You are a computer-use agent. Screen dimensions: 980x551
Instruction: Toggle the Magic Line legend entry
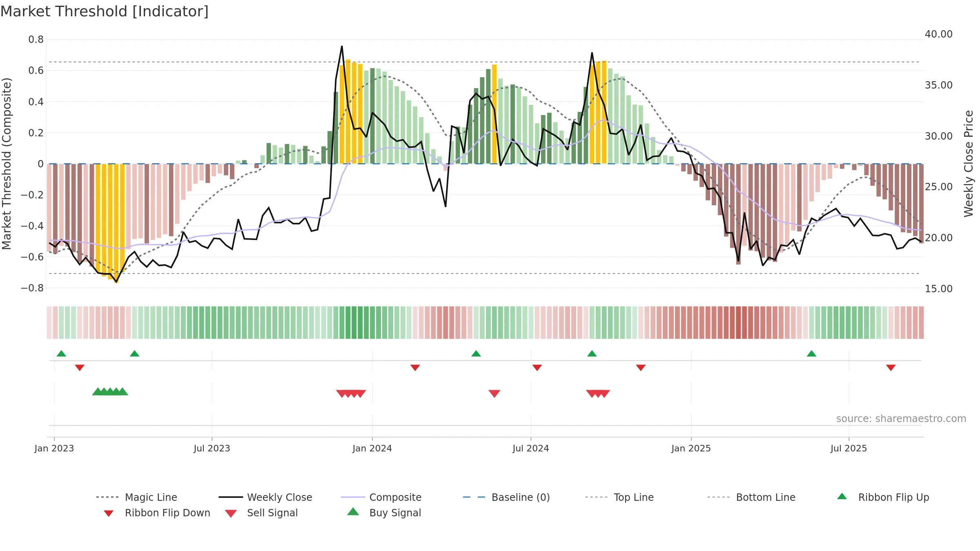[137, 497]
